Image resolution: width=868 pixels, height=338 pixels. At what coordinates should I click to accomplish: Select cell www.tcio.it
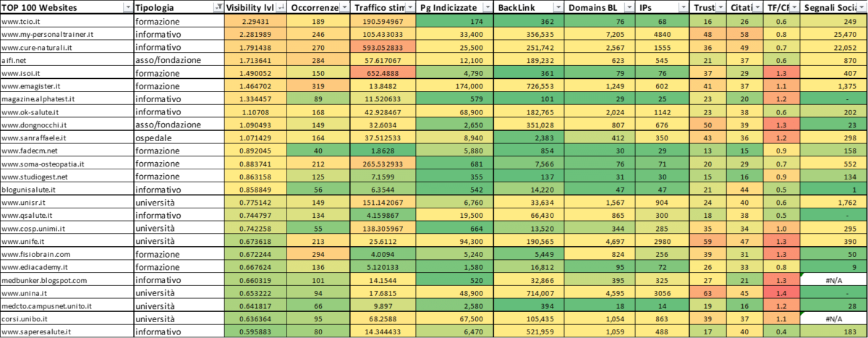click(67, 21)
